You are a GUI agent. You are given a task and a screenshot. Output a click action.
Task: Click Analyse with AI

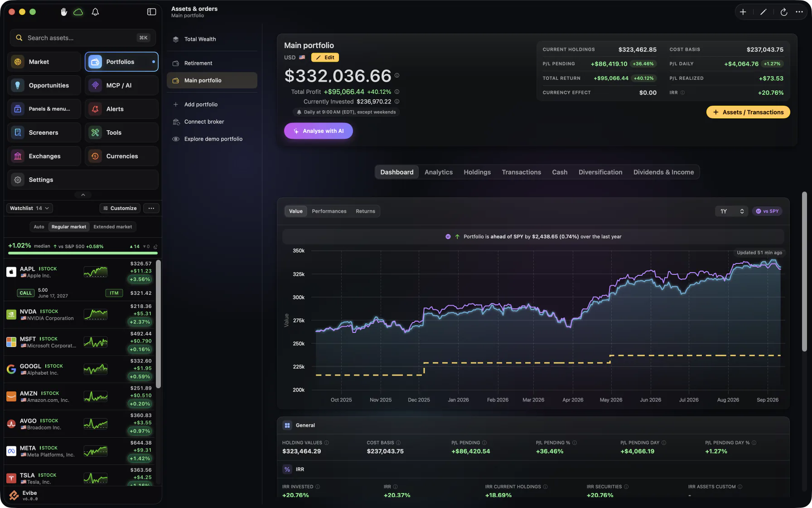coord(319,131)
